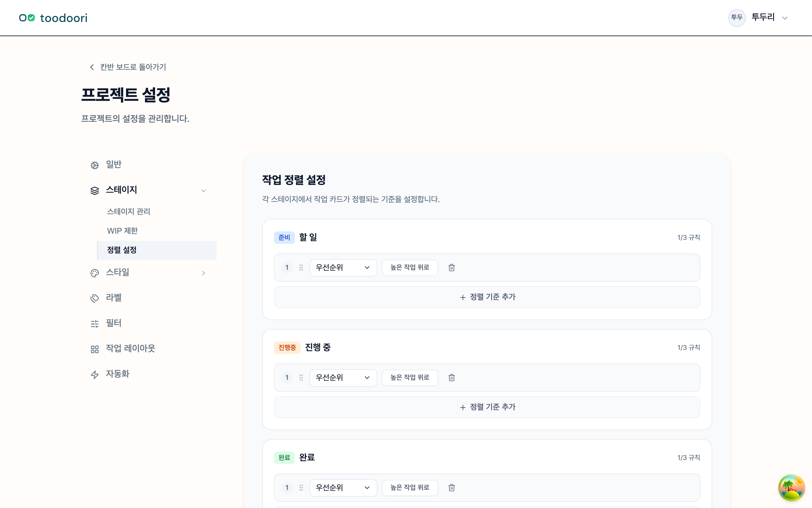Open 우선순위 dropdown in 진행 중 stage
The width and height of the screenshot is (812, 508).
(x=343, y=378)
